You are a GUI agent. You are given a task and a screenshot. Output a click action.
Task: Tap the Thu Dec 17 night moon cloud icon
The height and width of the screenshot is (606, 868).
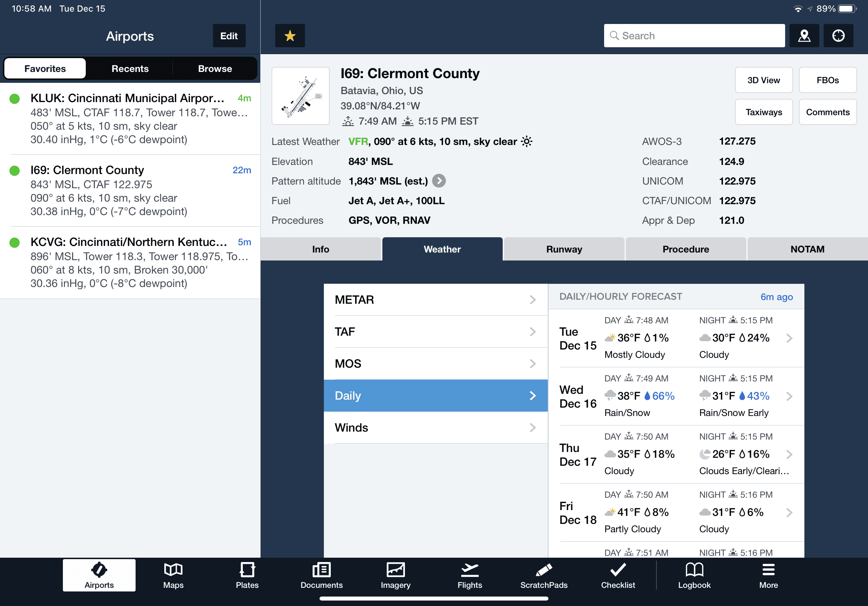(705, 454)
